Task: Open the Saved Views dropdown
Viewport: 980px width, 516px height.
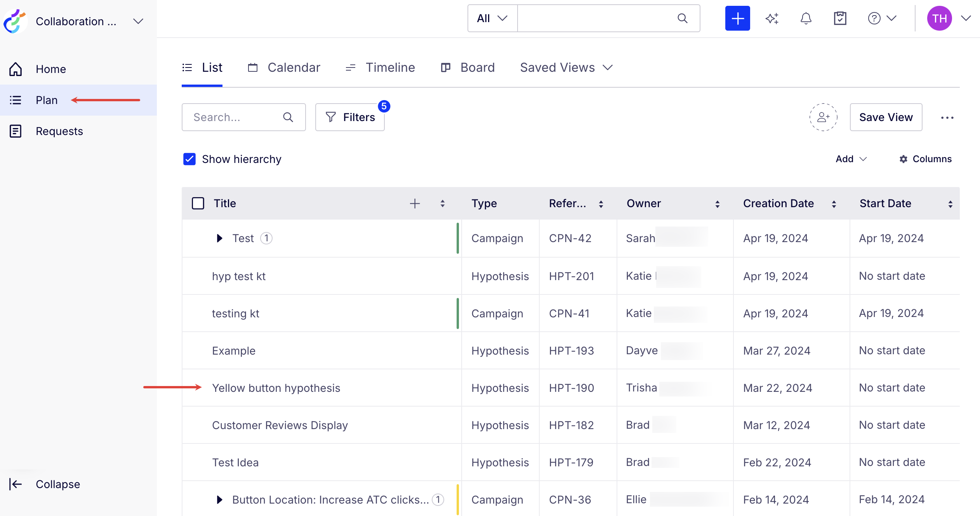Action: pos(566,68)
